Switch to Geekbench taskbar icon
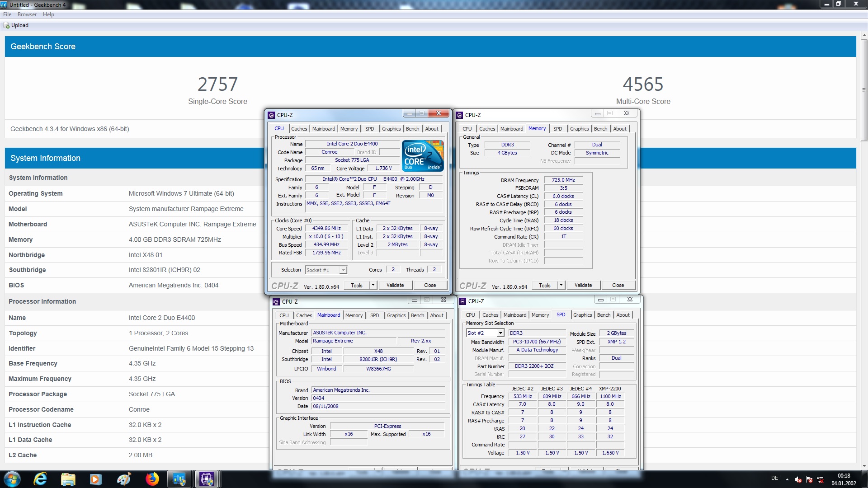 179,479
